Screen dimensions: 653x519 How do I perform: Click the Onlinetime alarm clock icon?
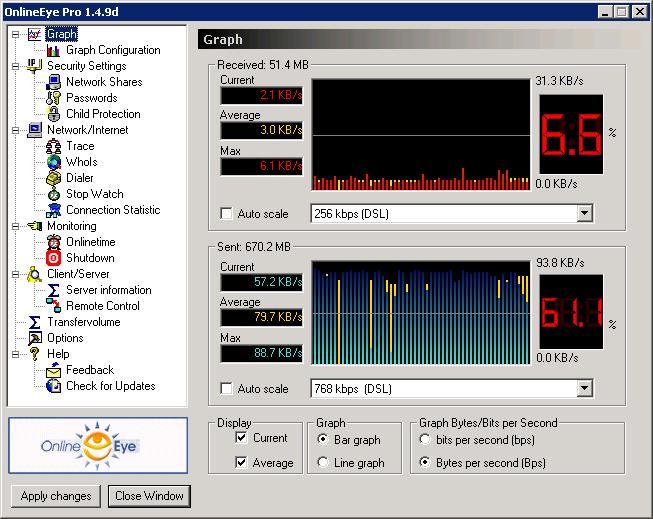[x=53, y=242]
